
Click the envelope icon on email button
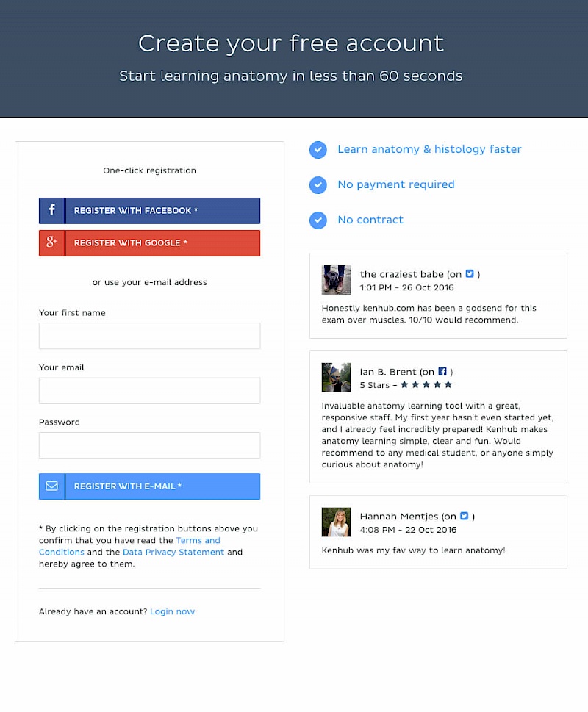pyautogui.click(x=52, y=486)
